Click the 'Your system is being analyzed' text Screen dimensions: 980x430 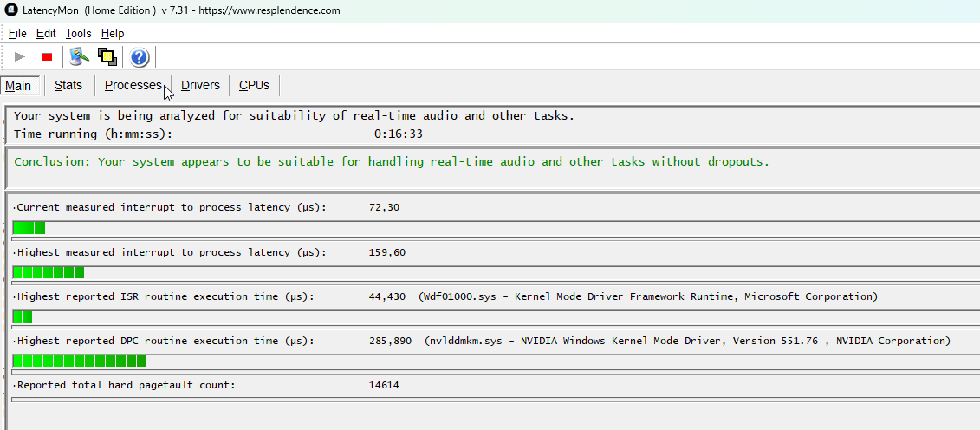pos(294,116)
